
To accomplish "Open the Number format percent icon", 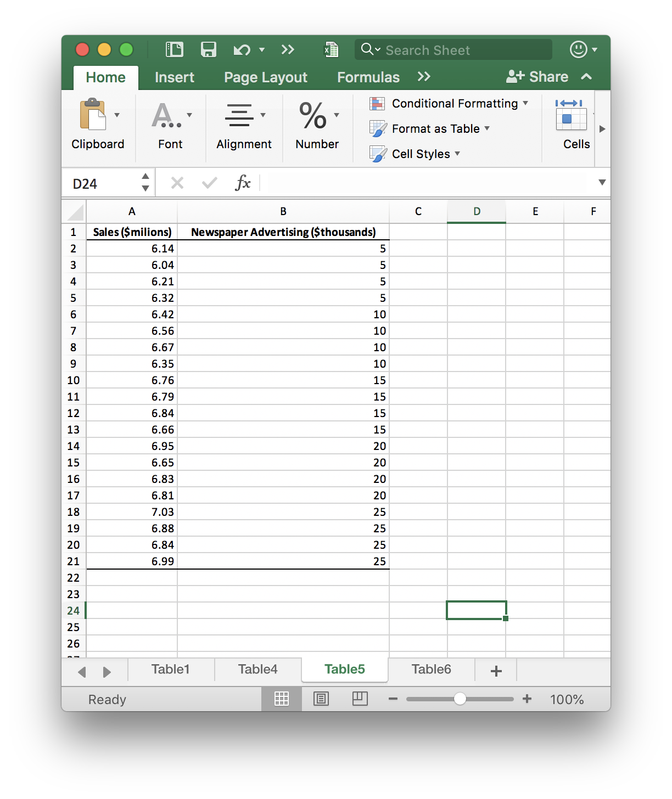I will [312, 115].
